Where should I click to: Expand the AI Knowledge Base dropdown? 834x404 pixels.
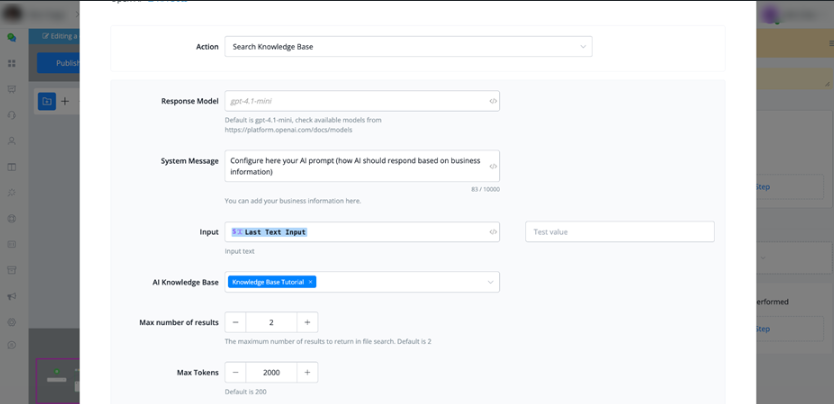point(490,283)
